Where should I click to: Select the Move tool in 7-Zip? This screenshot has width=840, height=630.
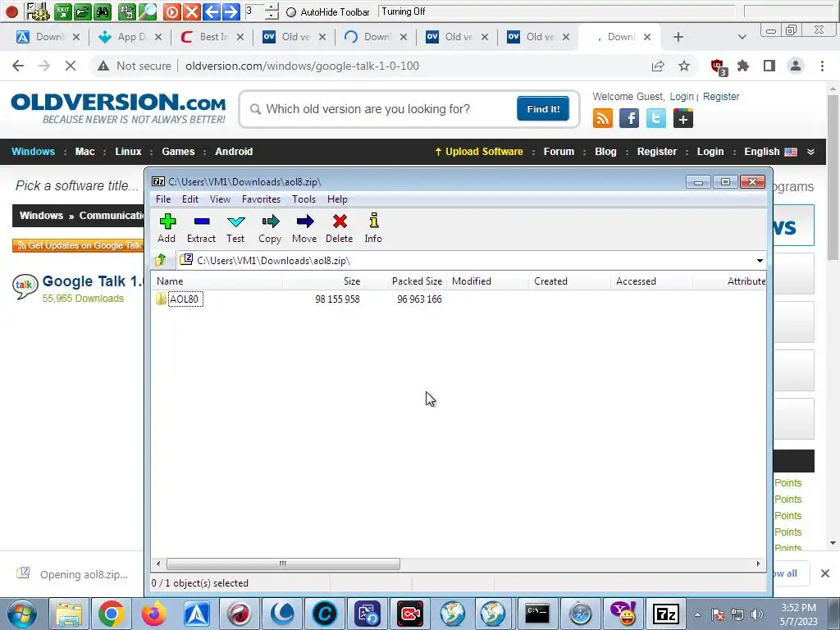[x=305, y=221]
